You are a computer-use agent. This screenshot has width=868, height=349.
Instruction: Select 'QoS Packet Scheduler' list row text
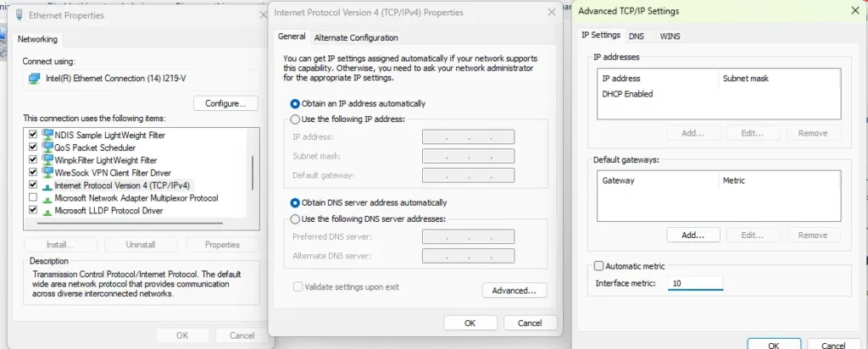(x=95, y=147)
